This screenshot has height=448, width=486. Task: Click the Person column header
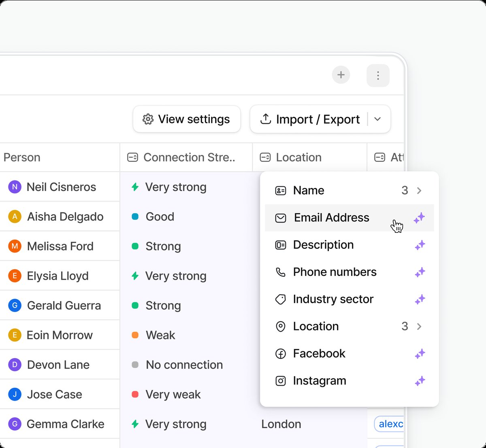coord(22,157)
